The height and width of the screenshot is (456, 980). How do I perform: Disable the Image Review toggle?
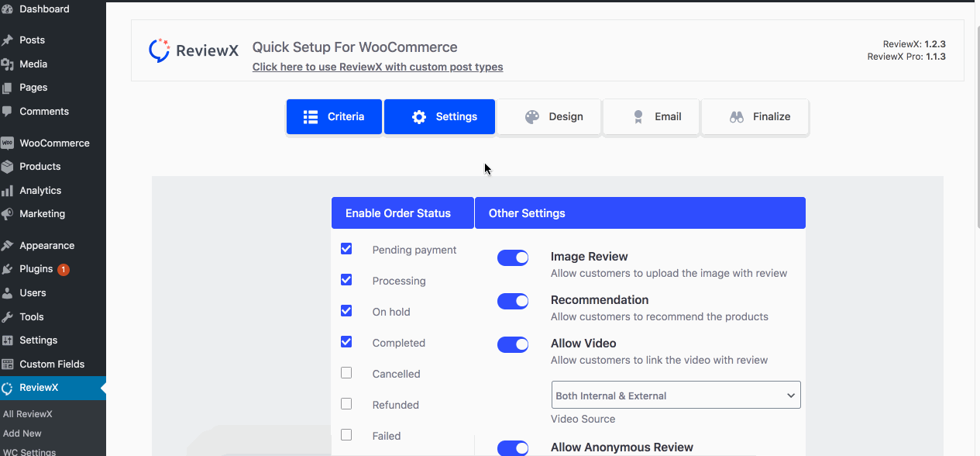[513, 257]
